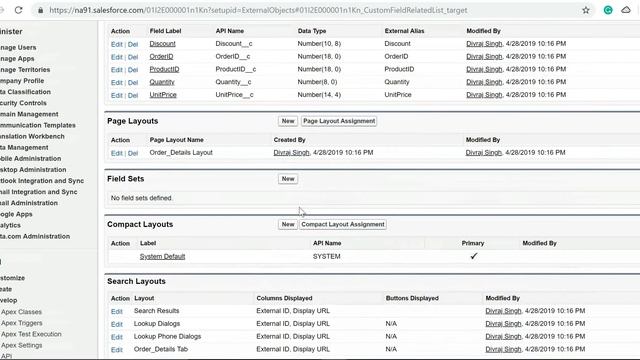Click New button in Compact Layouts
This screenshot has height=360, width=640.
(x=288, y=224)
